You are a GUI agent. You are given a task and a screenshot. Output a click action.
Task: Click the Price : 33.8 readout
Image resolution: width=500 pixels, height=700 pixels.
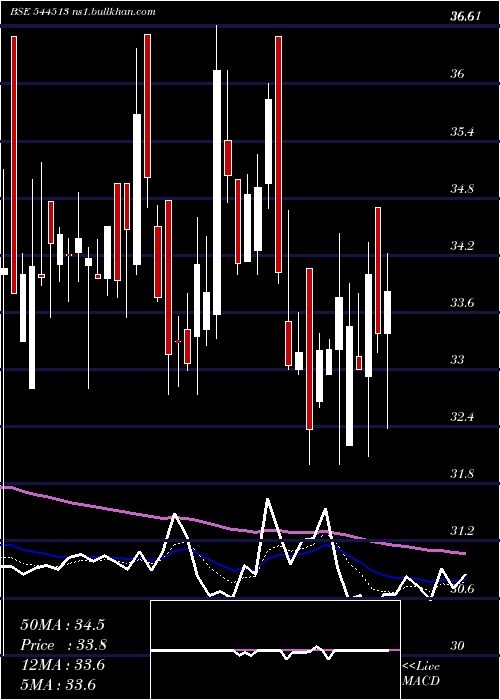pyautogui.click(x=64, y=645)
